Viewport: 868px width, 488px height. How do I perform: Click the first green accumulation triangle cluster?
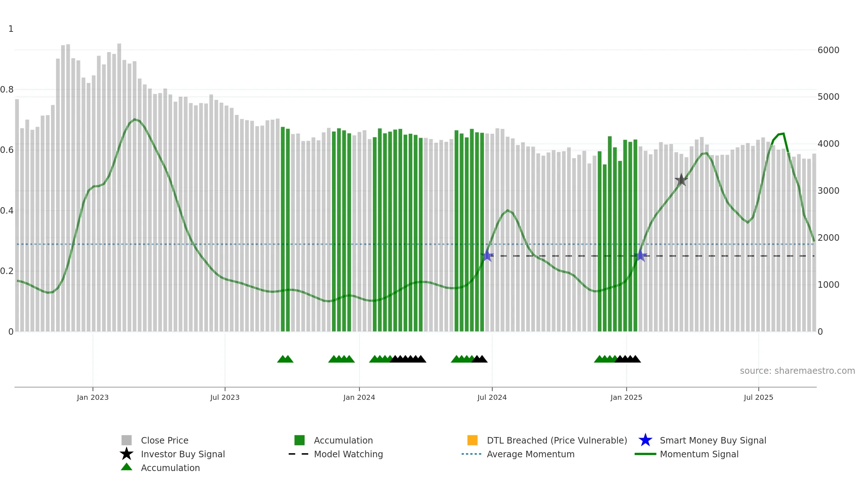click(x=285, y=359)
